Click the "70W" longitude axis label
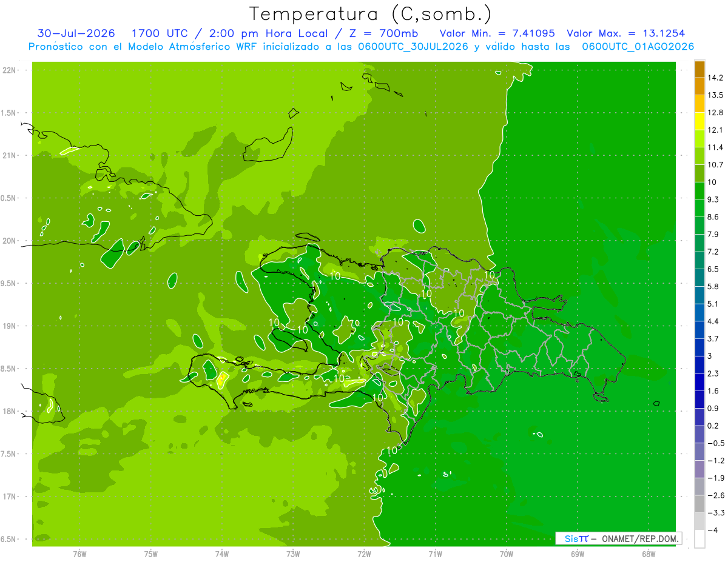This screenshot has width=728, height=562. [507, 554]
